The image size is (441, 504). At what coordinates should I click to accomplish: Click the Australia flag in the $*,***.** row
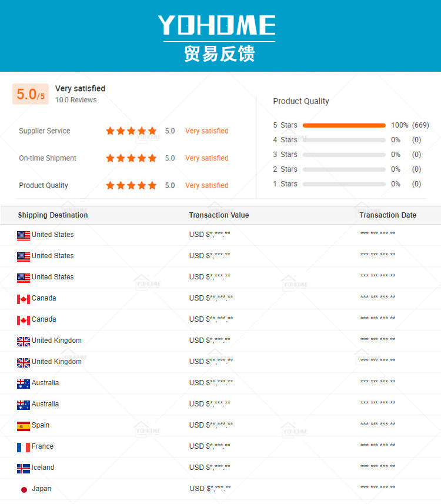pyautogui.click(x=24, y=405)
